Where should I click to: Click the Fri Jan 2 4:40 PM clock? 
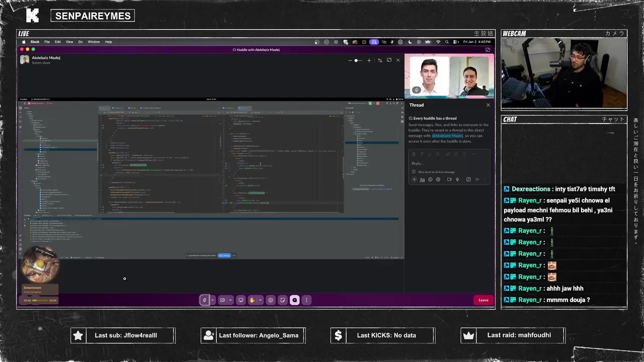(477, 42)
